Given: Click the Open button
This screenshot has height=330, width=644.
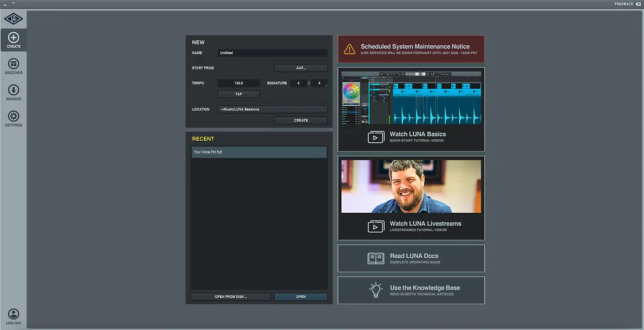Looking at the screenshot, I should tap(301, 296).
